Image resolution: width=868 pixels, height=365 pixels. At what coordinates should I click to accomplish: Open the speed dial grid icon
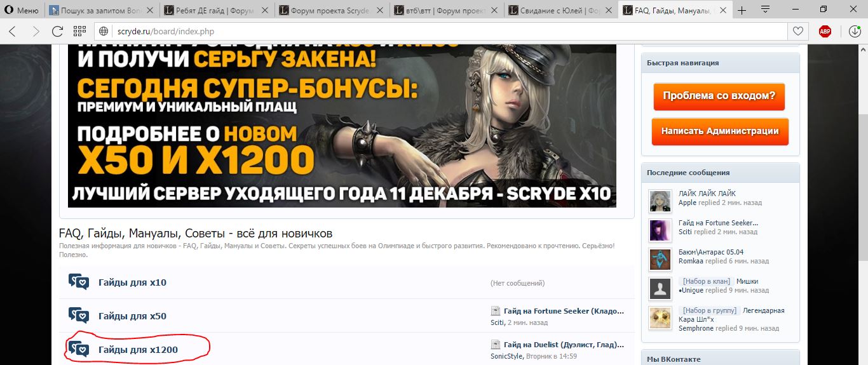click(79, 31)
